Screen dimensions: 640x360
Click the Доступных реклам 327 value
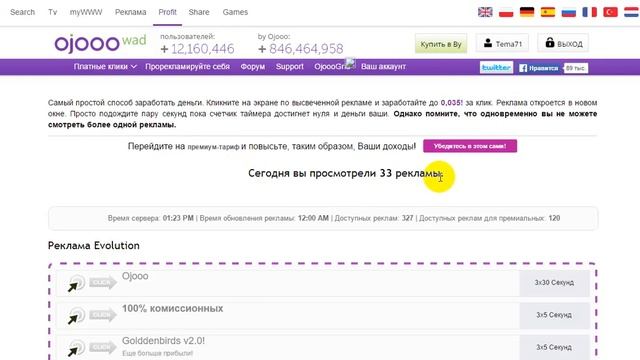pos(407,218)
